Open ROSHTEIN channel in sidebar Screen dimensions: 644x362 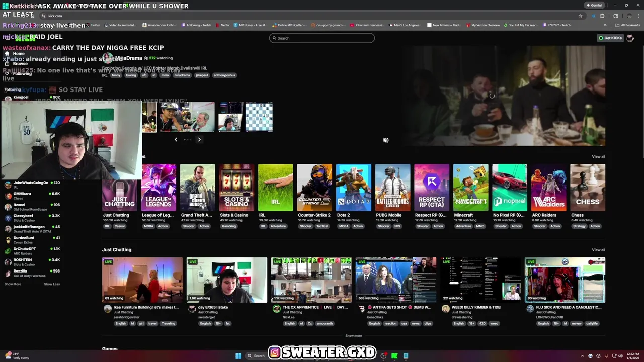[32, 262]
